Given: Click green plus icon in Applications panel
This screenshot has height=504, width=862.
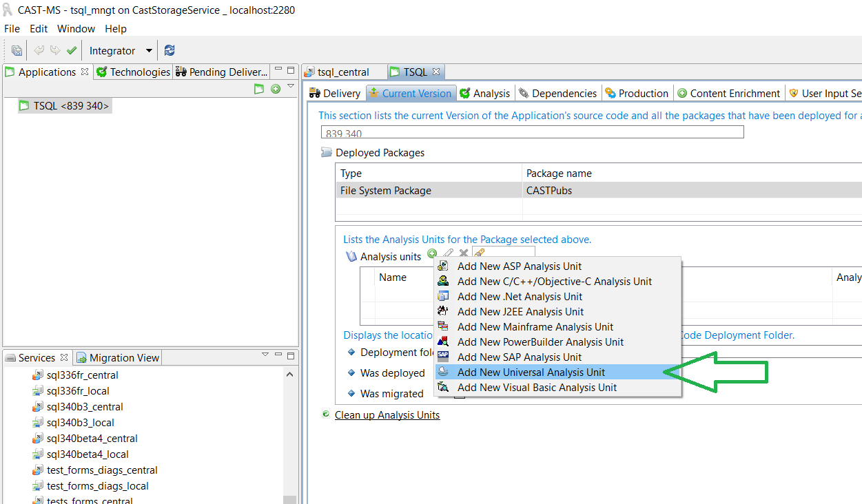Looking at the screenshot, I should click(x=276, y=89).
